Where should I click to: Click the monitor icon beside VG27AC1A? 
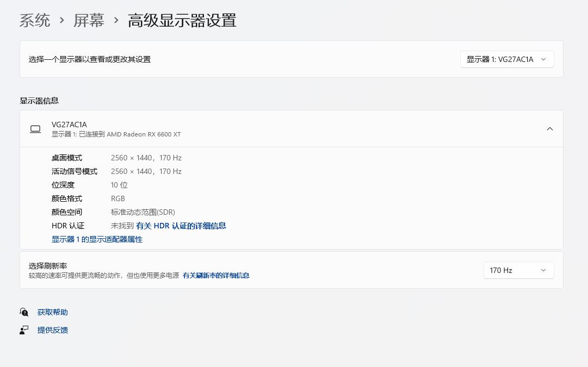pos(35,129)
